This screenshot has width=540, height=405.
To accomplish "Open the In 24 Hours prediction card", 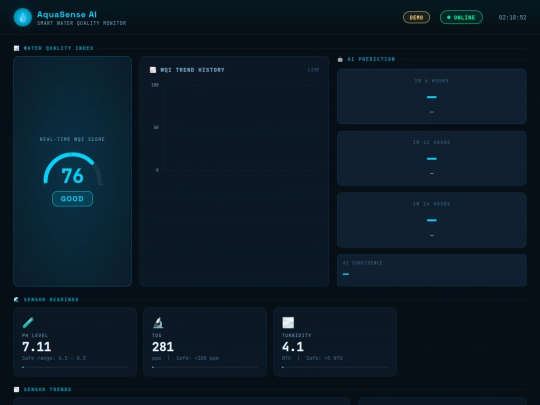I will (x=432, y=220).
